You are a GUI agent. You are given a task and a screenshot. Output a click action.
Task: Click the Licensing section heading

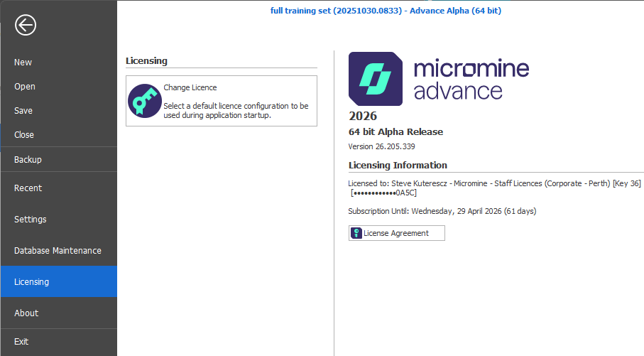click(147, 61)
